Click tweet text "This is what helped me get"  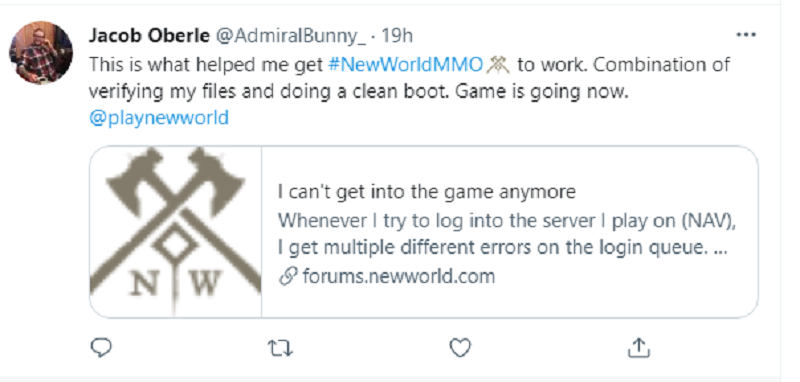click(206, 65)
